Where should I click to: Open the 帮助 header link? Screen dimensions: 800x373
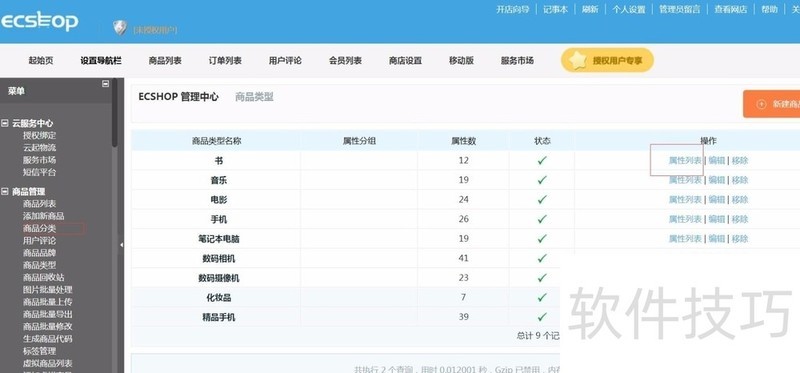(x=769, y=9)
